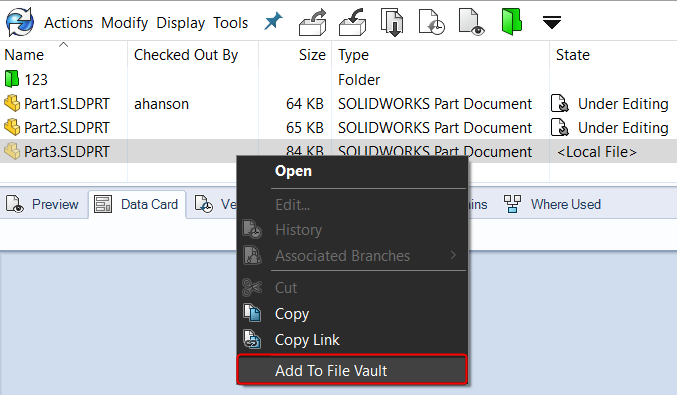677x395 pixels.
Task: Select Part3.SLDPRT file name
Action: (x=66, y=152)
